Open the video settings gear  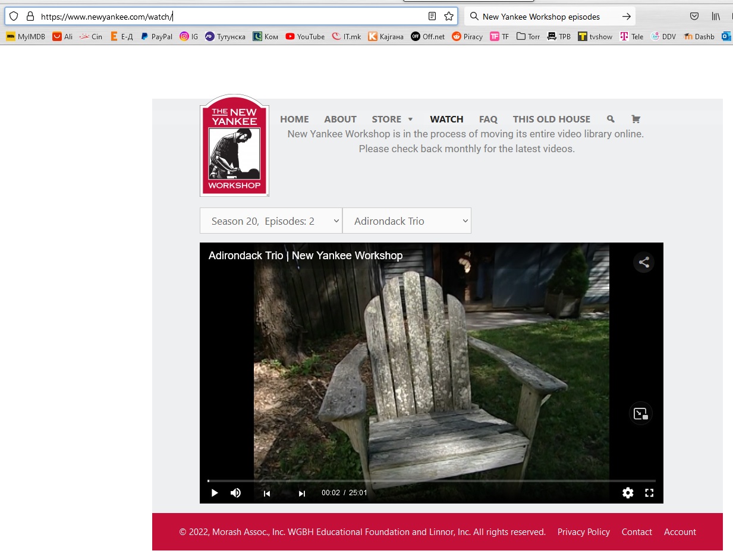(628, 493)
